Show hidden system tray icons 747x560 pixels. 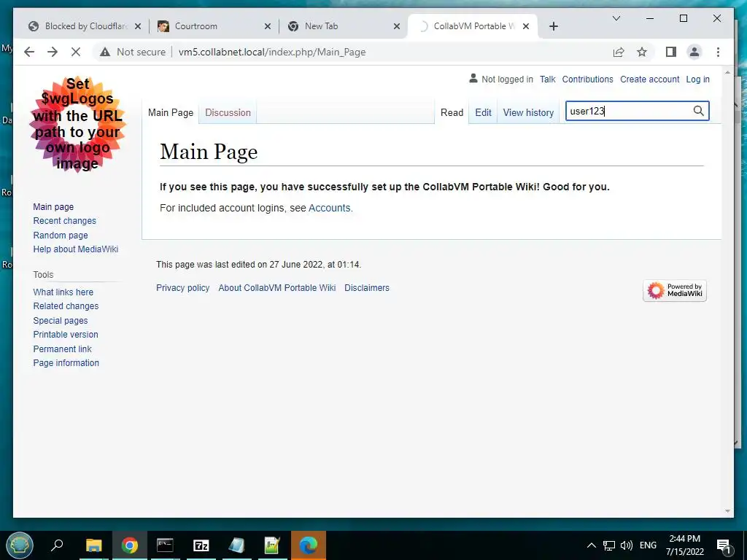[591, 545]
